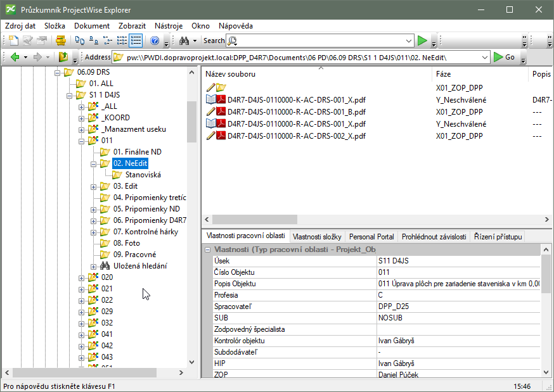The width and height of the screenshot is (554, 392).
Task: Open the Nástroje menu
Action: tap(169, 26)
